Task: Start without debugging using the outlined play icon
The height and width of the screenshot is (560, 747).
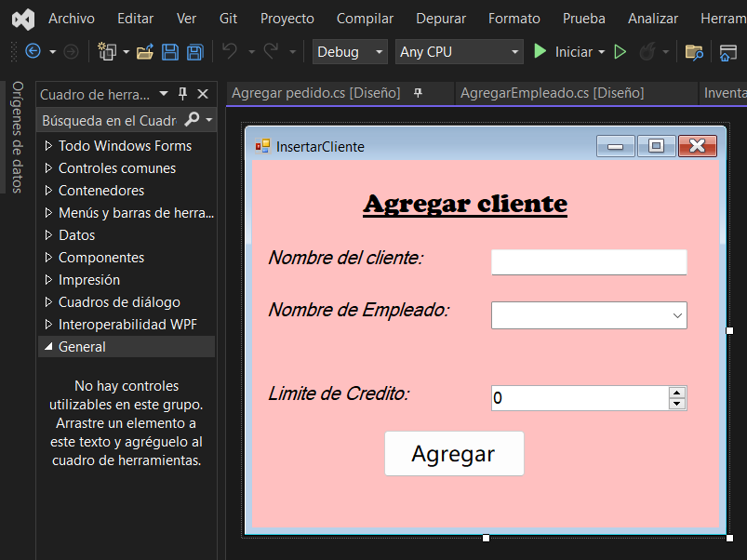Action: click(620, 51)
